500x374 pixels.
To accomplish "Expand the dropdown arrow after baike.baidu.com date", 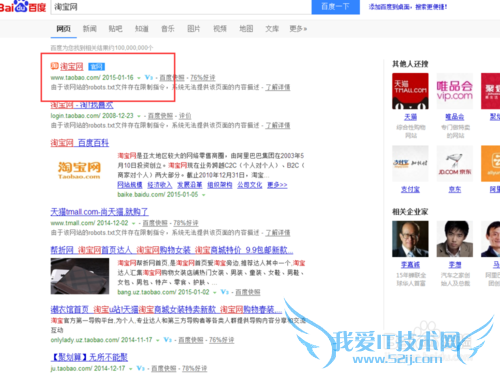I will click(203, 195).
